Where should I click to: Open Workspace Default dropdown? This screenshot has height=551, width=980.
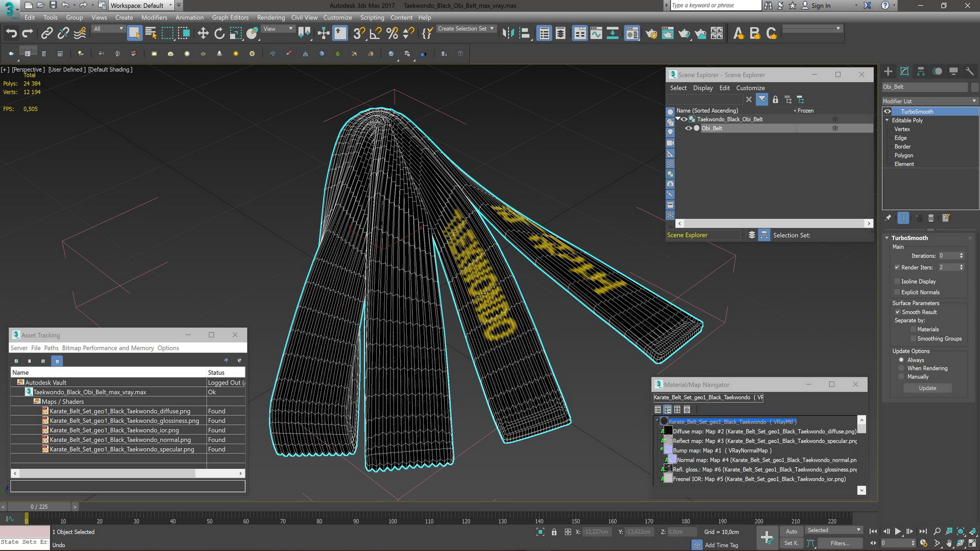pos(142,6)
